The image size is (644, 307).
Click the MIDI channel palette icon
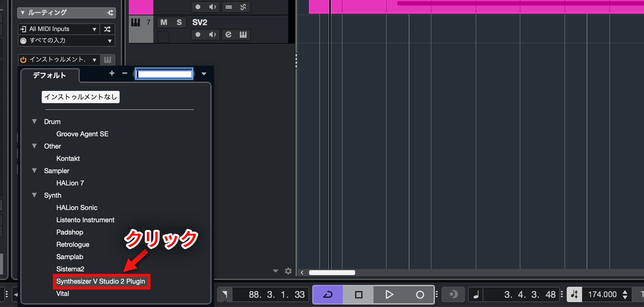pos(23,41)
